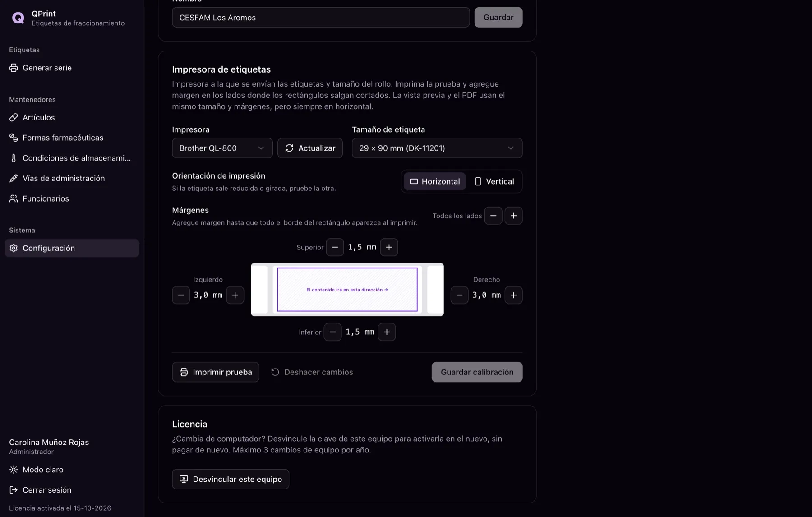Increase the Superior margin
812x517 pixels.
(389, 247)
